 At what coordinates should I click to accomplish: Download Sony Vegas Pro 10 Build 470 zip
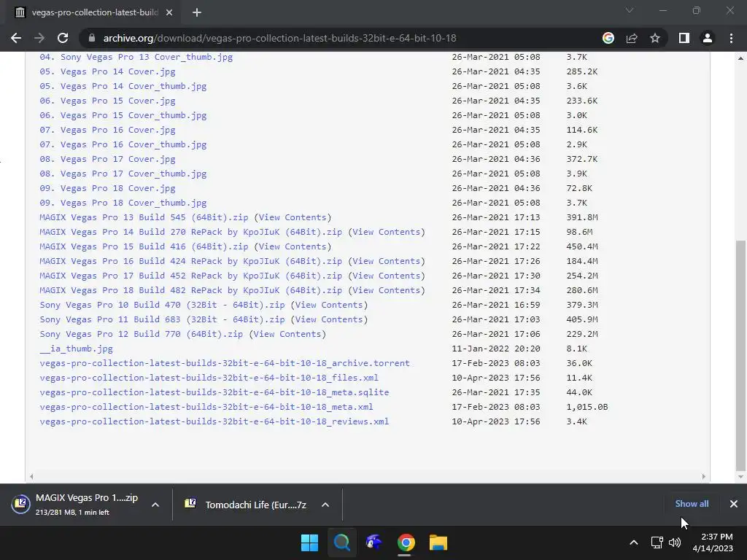(x=162, y=305)
